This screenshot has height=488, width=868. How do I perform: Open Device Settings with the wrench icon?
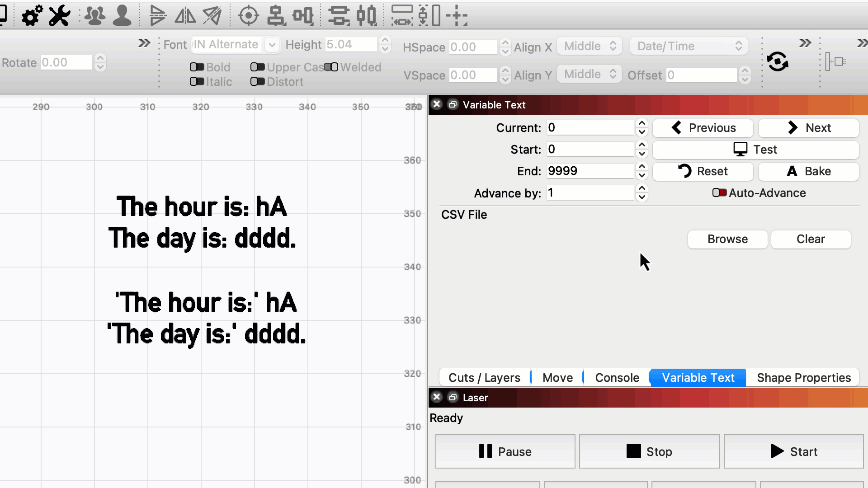[x=58, y=15]
